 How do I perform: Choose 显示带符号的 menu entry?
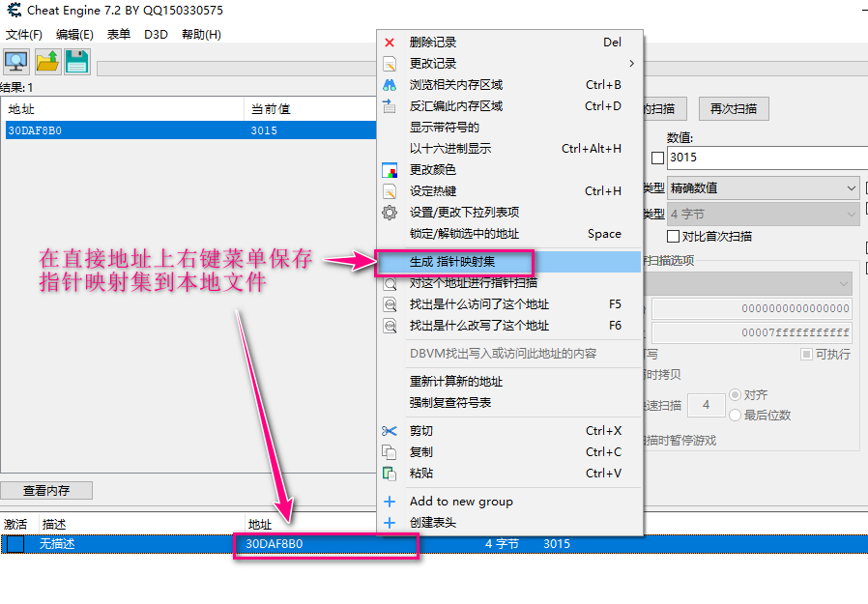pyautogui.click(x=508, y=128)
